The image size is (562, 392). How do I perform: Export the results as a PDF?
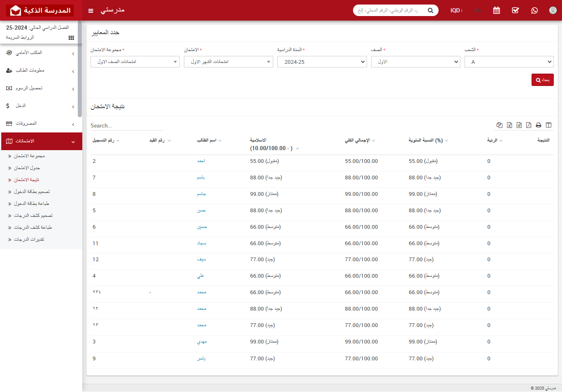[529, 125]
